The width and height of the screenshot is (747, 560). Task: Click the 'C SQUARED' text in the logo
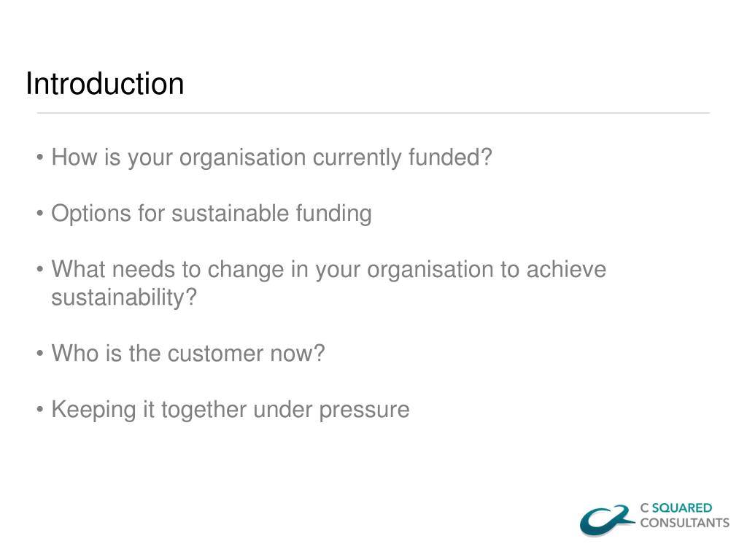[x=676, y=508]
